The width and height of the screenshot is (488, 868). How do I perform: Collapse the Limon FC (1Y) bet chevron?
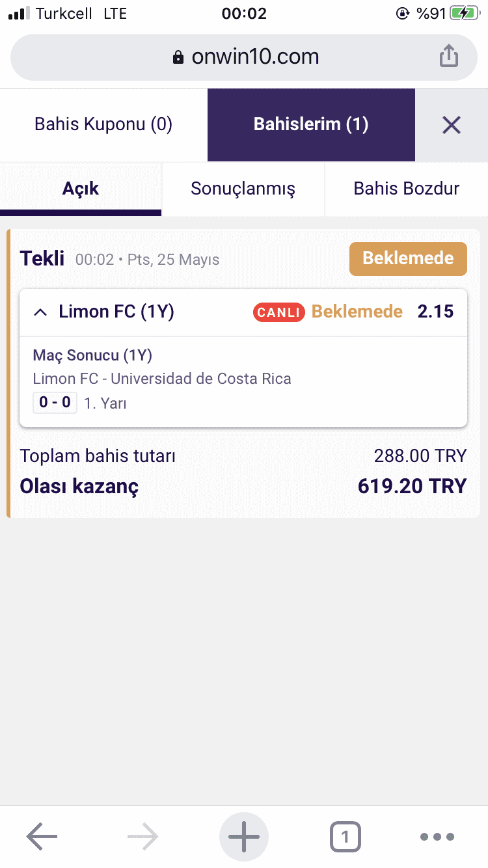coord(40,312)
